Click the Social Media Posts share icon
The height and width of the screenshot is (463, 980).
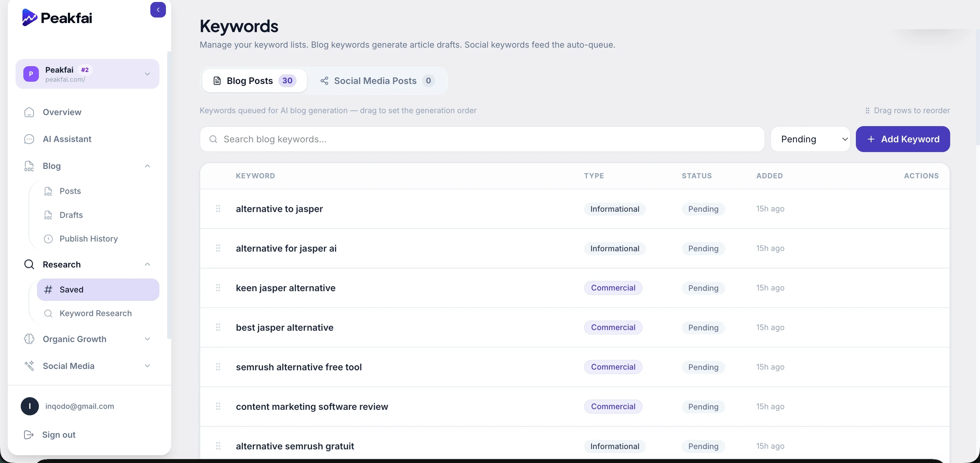point(324,81)
